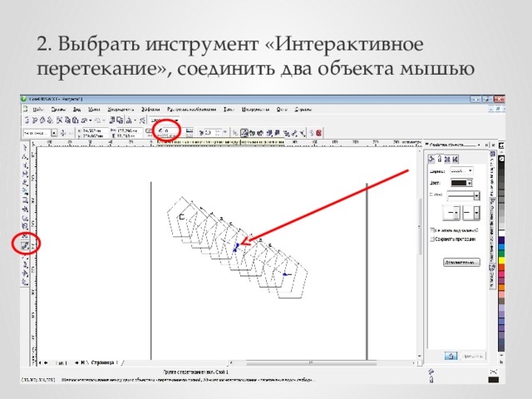The height and width of the screenshot is (399, 532).
Task: Select the Interactive Fill tool
Action: pos(25,281)
